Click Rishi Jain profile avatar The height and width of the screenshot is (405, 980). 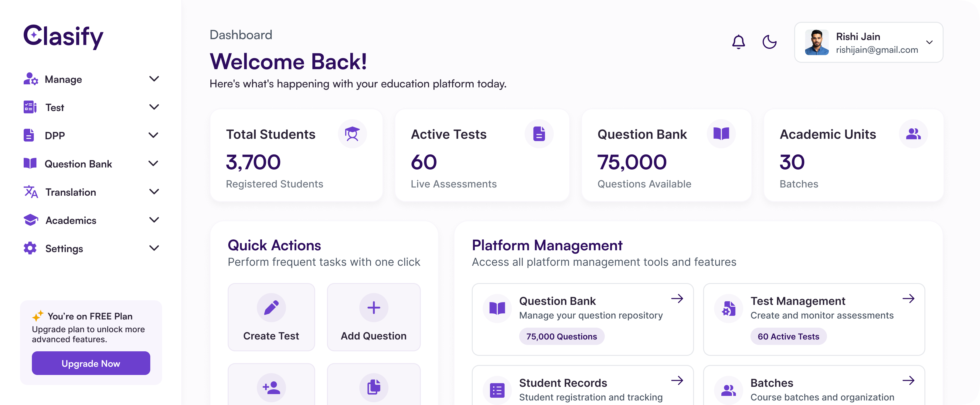click(816, 42)
